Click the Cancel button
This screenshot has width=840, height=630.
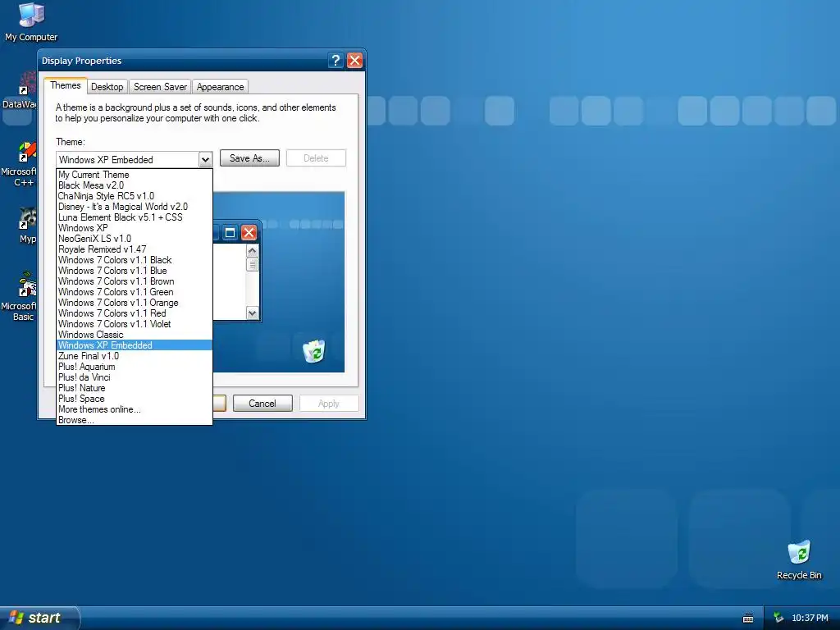[262, 404]
